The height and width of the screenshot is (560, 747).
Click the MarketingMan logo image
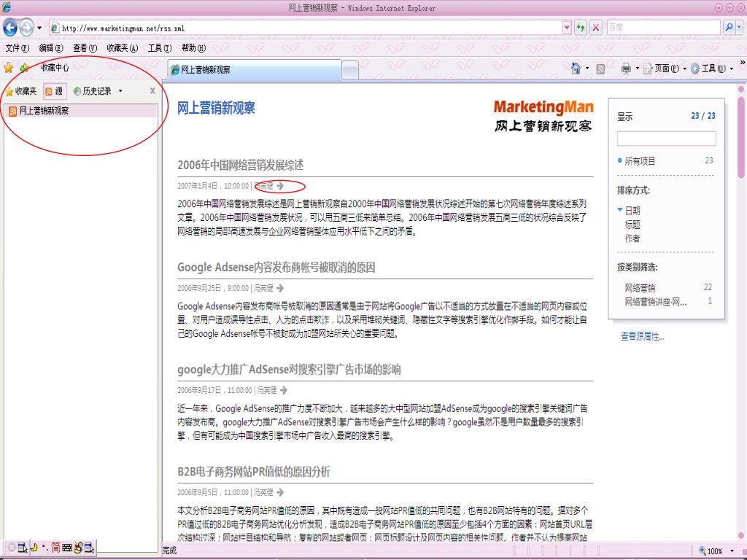(x=543, y=116)
